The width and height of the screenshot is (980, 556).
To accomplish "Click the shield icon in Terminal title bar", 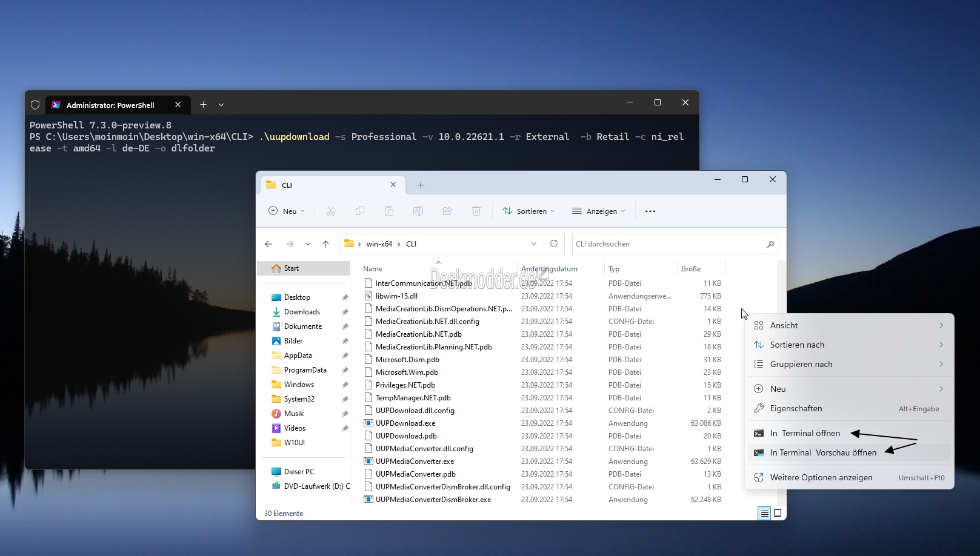I will [x=35, y=105].
